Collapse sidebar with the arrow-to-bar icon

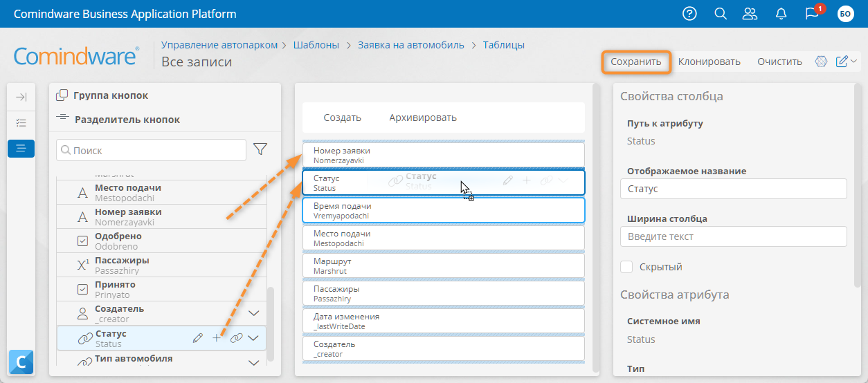point(21,97)
